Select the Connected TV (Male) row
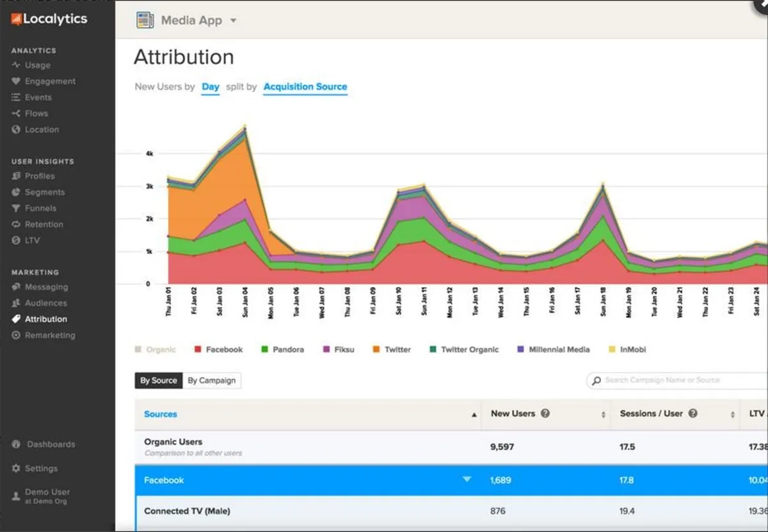Image resolution: width=768 pixels, height=532 pixels. pos(451,512)
